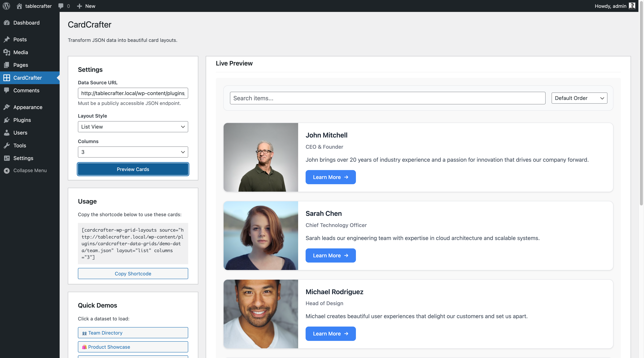Viewport: 644px width, 358px height.
Task: Click the Dashboard gauge icon
Action: pyautogui.click(x=7, y=23)
